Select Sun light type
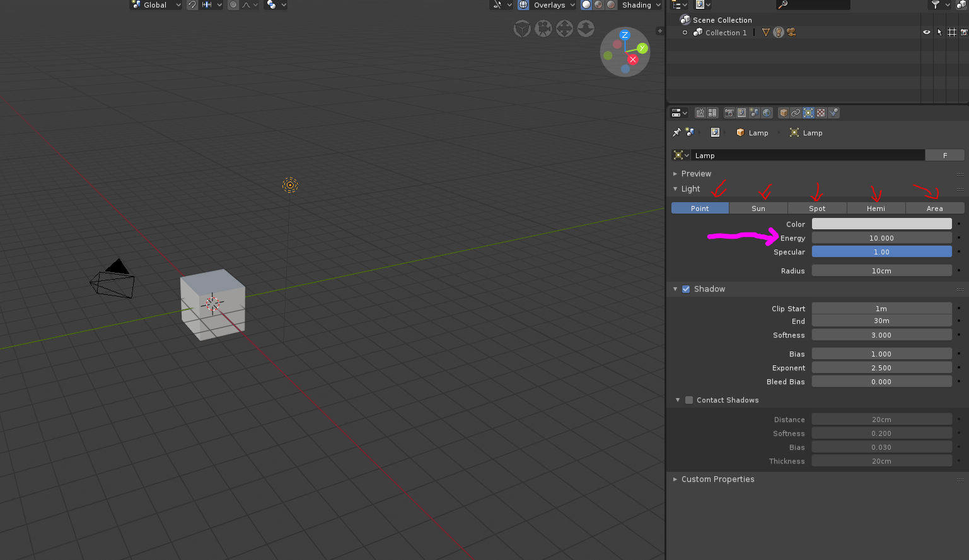This screenshot has height=560, width=969. [758, 209]
